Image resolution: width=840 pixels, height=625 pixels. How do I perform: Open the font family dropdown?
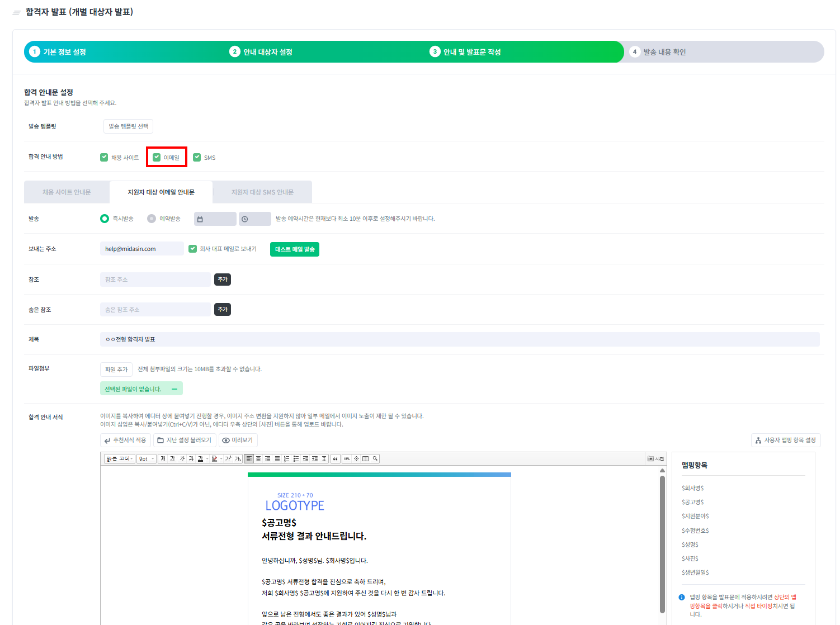click(x=120, y=458)
